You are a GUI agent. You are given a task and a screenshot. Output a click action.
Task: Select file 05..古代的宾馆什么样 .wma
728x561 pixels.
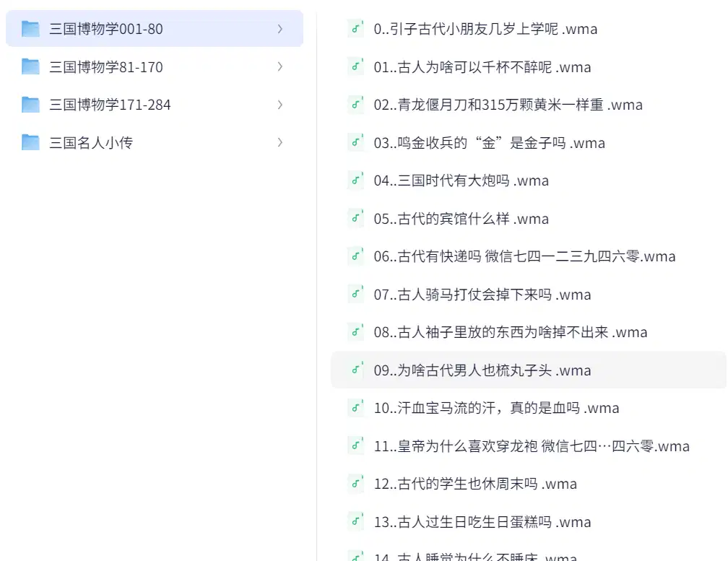coord(461,218)
